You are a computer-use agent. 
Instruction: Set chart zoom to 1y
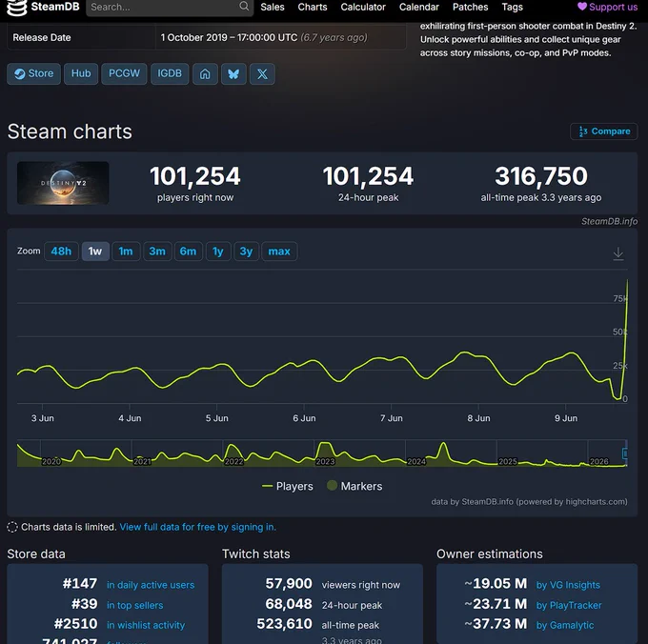coord(218,252)
